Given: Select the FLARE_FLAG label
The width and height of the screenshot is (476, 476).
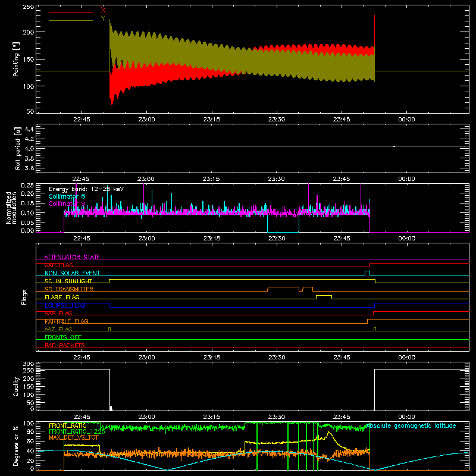Looking at the screenshot, I should [x=62, y=297].
